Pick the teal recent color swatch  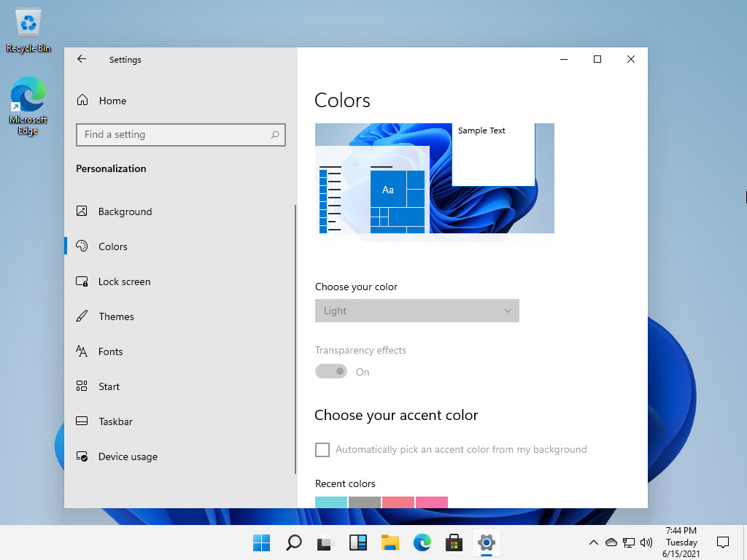click(331, 502)
